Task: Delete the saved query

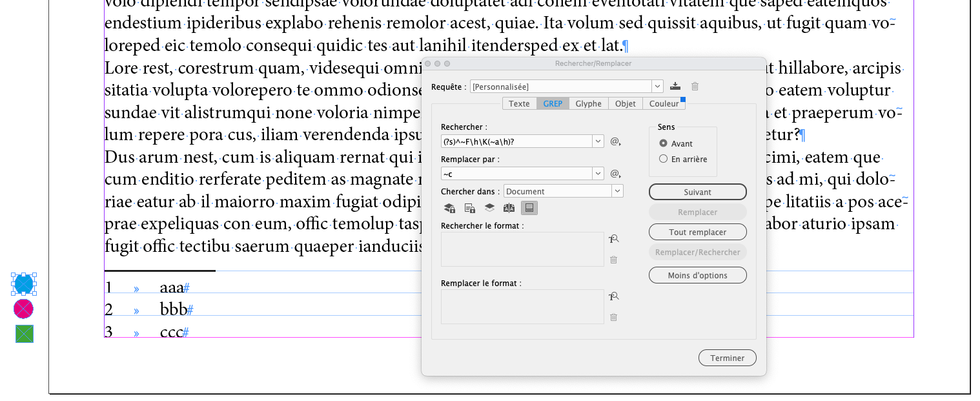Action: (695, 86)
